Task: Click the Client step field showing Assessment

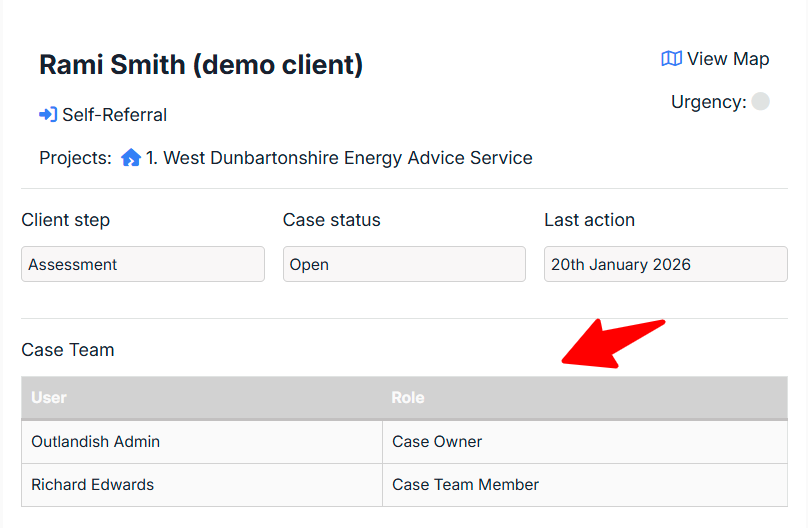Action: click(x=143, y=265)
